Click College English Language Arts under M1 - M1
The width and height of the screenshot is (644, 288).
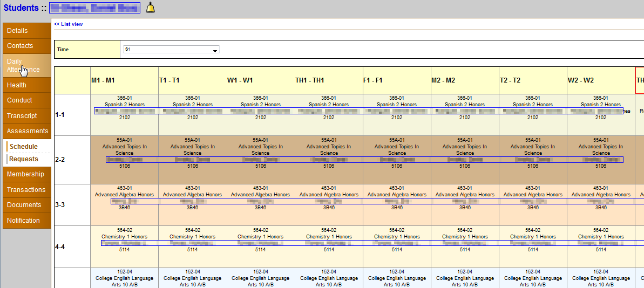tap(125, 282)
